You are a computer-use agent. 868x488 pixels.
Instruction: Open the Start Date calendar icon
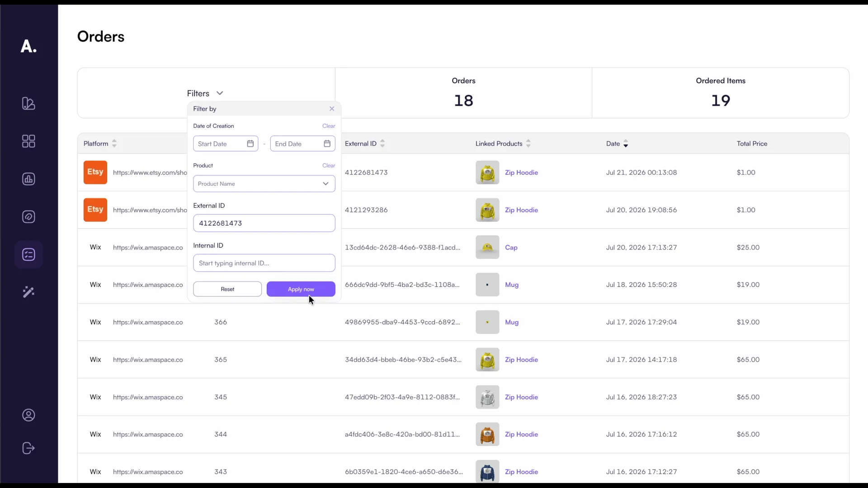[250, 144]
